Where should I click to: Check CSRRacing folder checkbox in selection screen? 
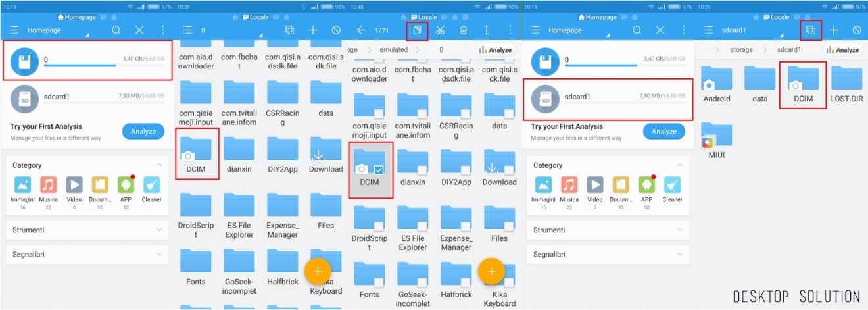tap(466, 113)
